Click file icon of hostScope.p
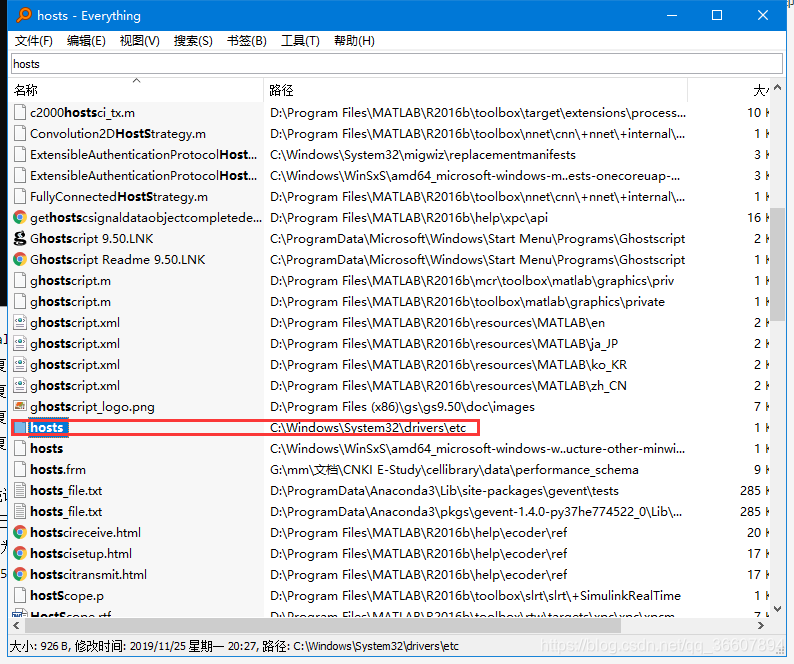 tap(20, 596)
